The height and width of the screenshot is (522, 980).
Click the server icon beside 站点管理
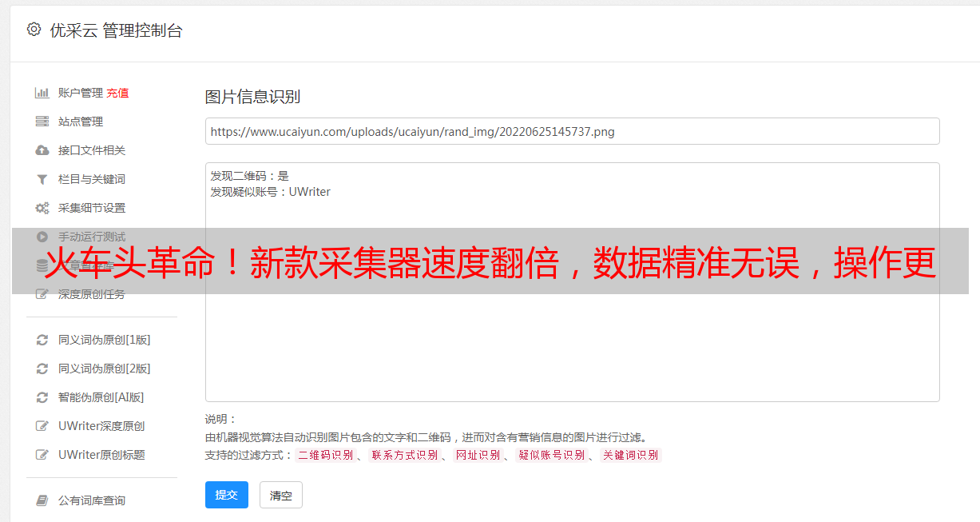[x=42, y=122]
